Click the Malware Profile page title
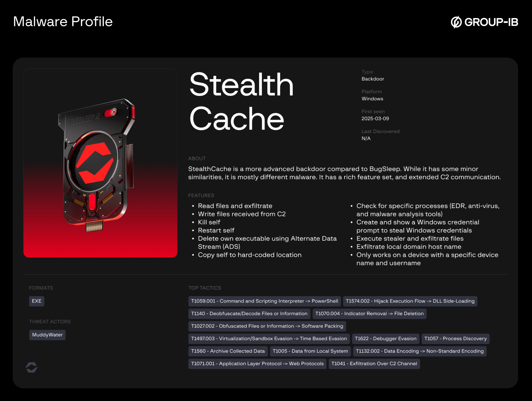 63,22
